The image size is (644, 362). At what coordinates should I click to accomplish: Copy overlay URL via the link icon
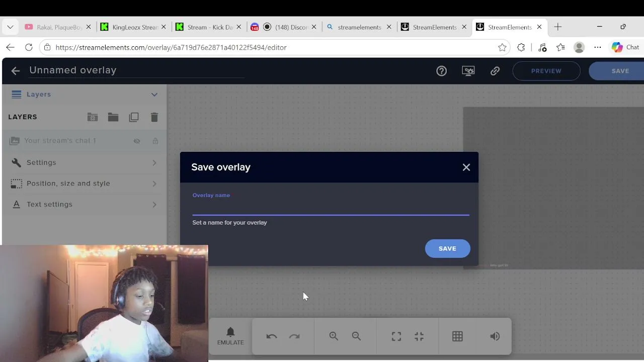point(495,71)
